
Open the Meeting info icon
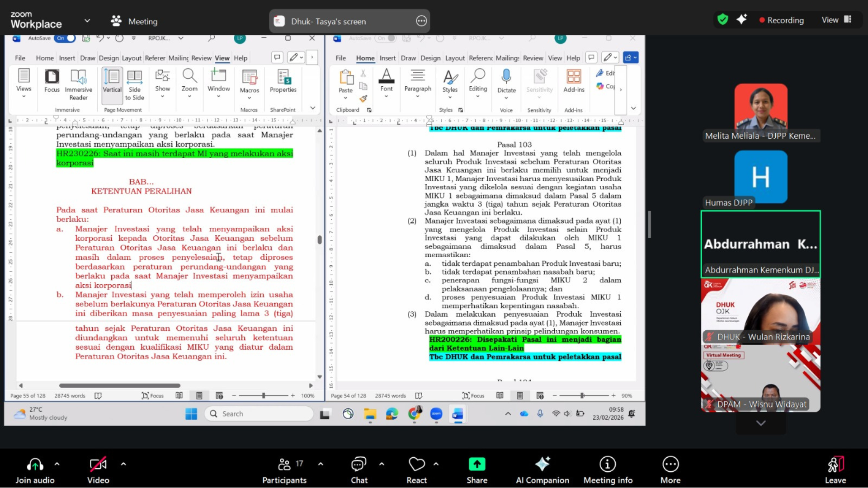[608, 465]
